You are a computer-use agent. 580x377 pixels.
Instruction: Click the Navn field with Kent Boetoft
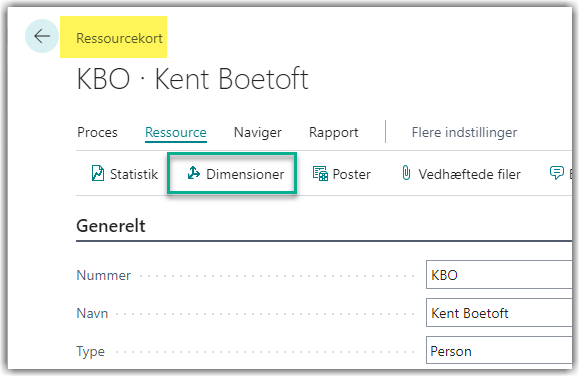click(x=499, y=313)
